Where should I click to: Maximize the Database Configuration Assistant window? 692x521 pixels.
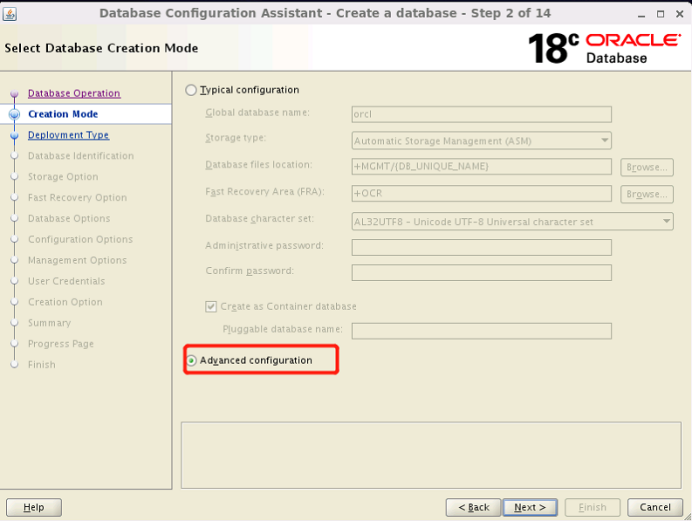657,12
